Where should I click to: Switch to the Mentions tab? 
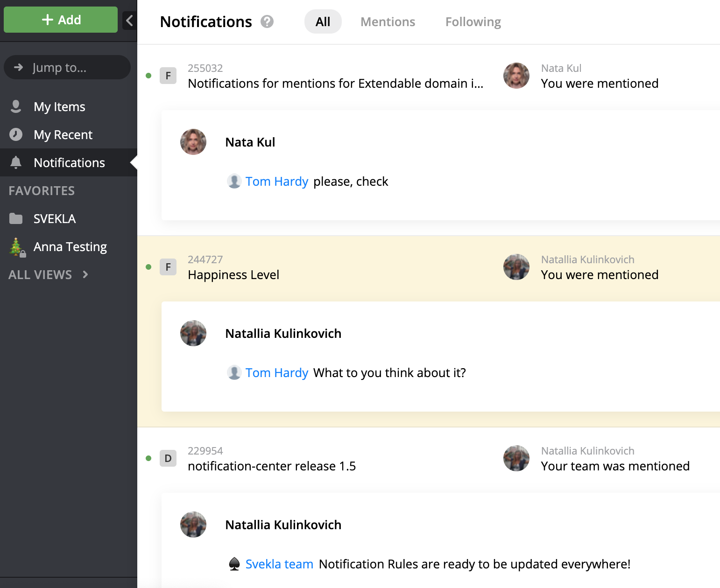(x=388, y=22)
